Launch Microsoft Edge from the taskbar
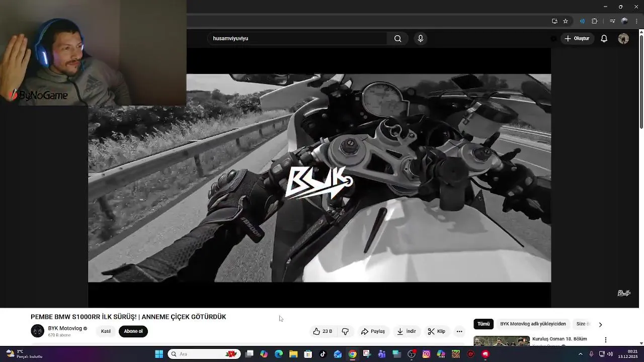The height and width of the screenshot is (362, 644). (x=279, y=354)
